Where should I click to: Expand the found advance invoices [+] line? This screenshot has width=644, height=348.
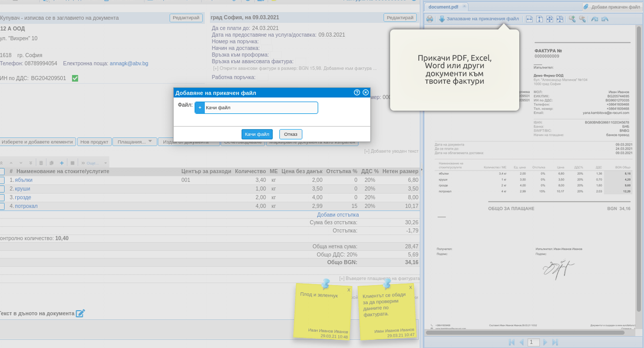click(295, 68)
